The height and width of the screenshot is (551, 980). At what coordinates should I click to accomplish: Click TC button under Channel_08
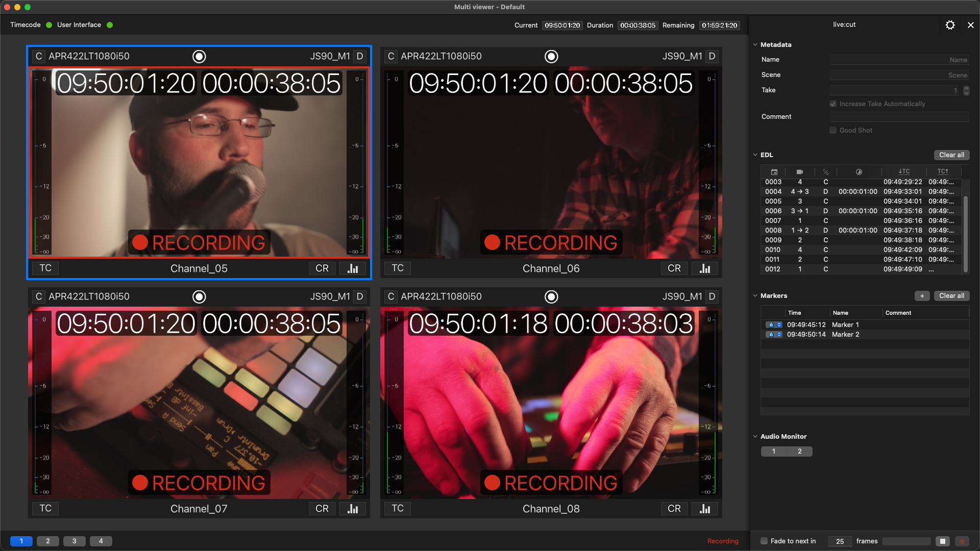(398, 509)
